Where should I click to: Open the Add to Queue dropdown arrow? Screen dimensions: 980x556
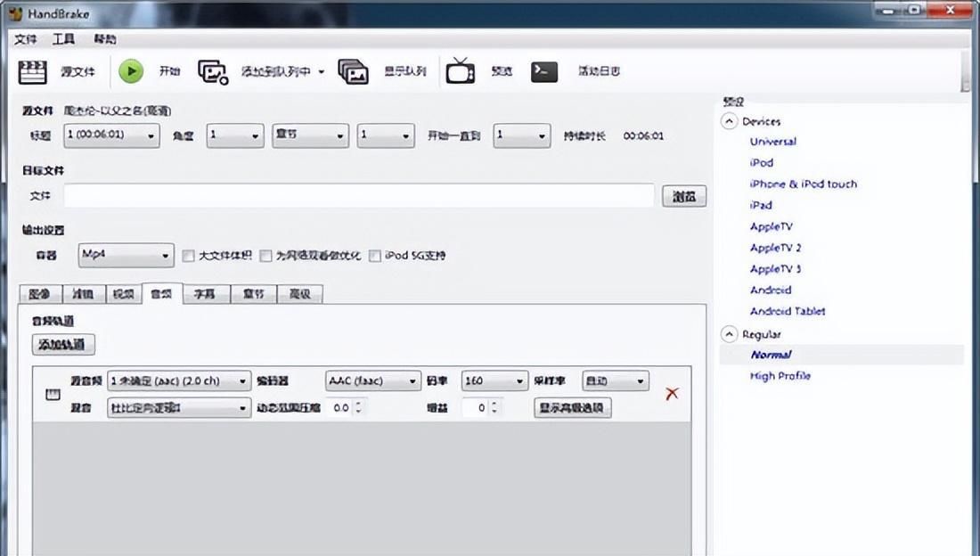(x=322, y=71)
